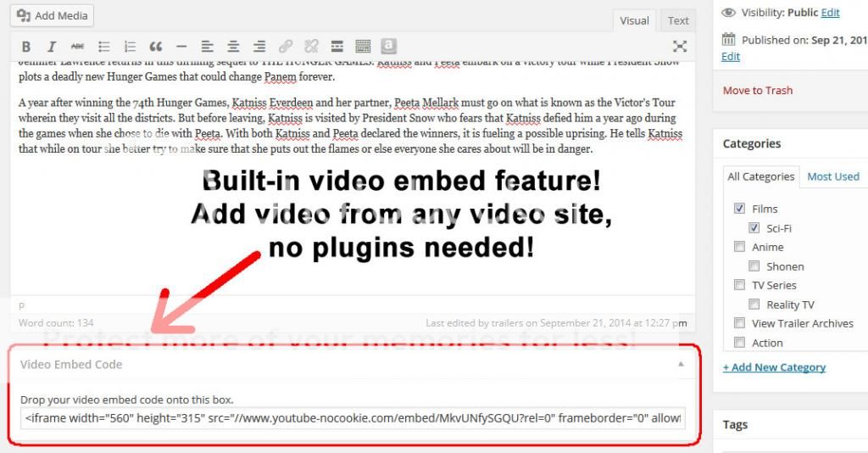Insert a horizontal line

pos(181,47)
